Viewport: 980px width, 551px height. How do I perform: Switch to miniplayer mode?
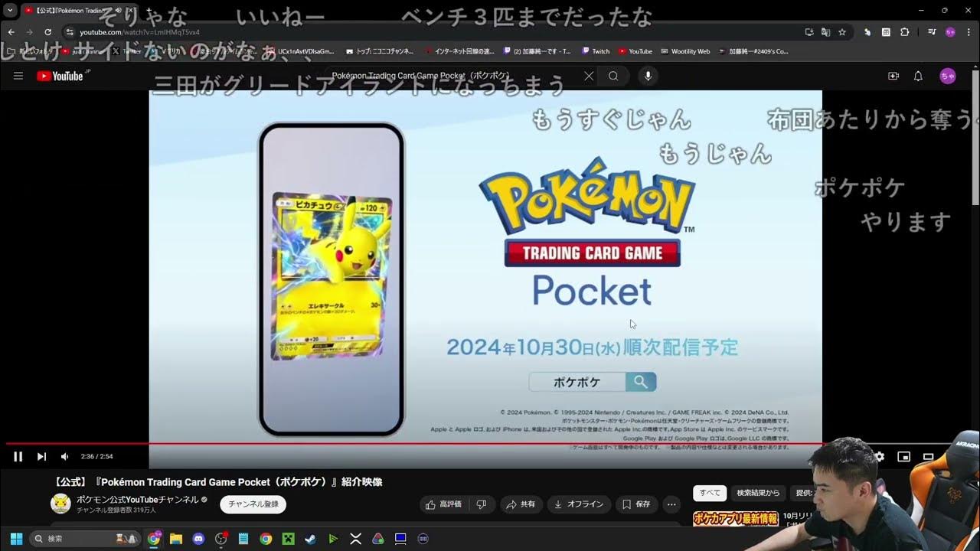pos(903,457)
